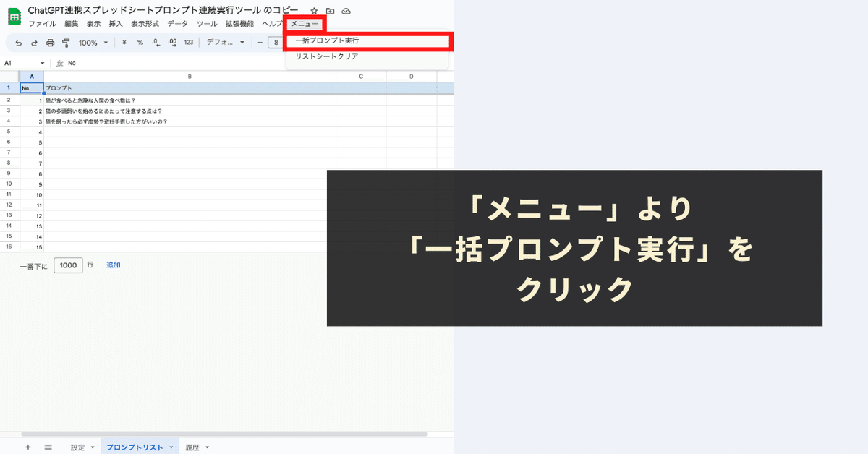Image resolution: width=868 pixels, height=454 pixels.
Task: Choose リストシートクリア from the menu
Action: (x=367, y=56)
